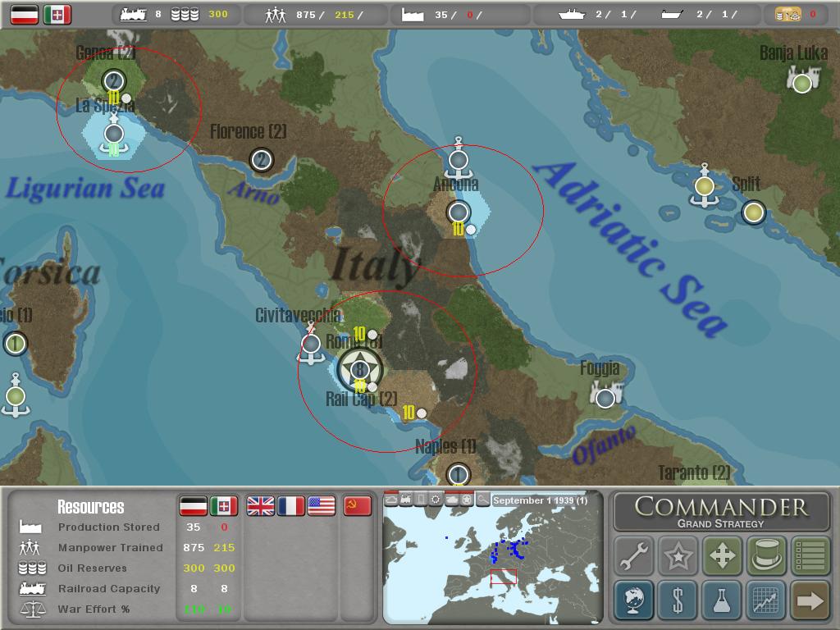This screenshot has height=630, width=840.
Task: Select the Florence city marker
Action: [262, 160]
